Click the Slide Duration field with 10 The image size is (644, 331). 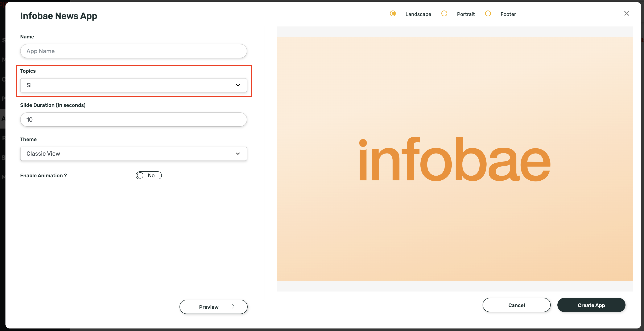pos(133,120)
